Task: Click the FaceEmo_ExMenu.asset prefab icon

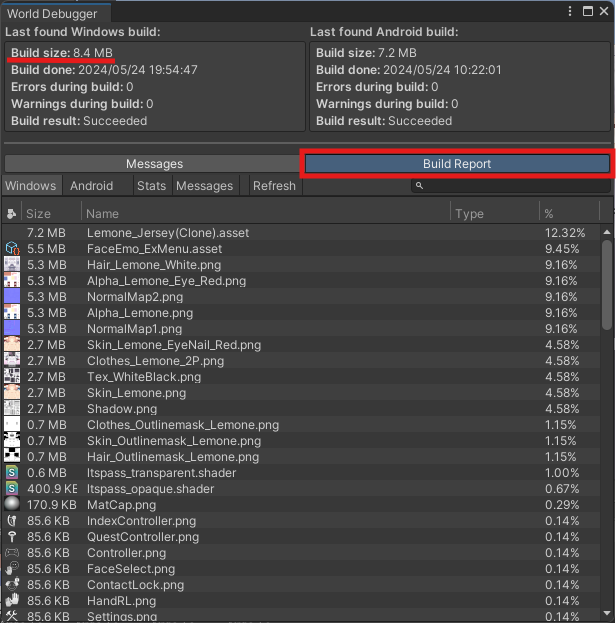Action: pos(12,249)
